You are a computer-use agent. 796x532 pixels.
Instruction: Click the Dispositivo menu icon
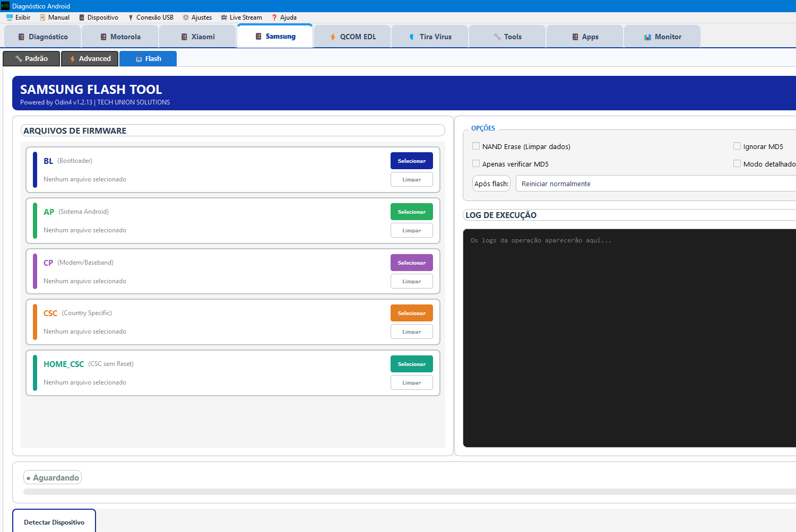tap(82, 18)
